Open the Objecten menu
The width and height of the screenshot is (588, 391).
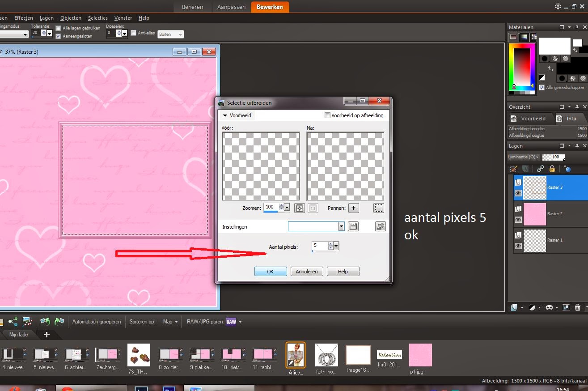[x=71, y=18]
